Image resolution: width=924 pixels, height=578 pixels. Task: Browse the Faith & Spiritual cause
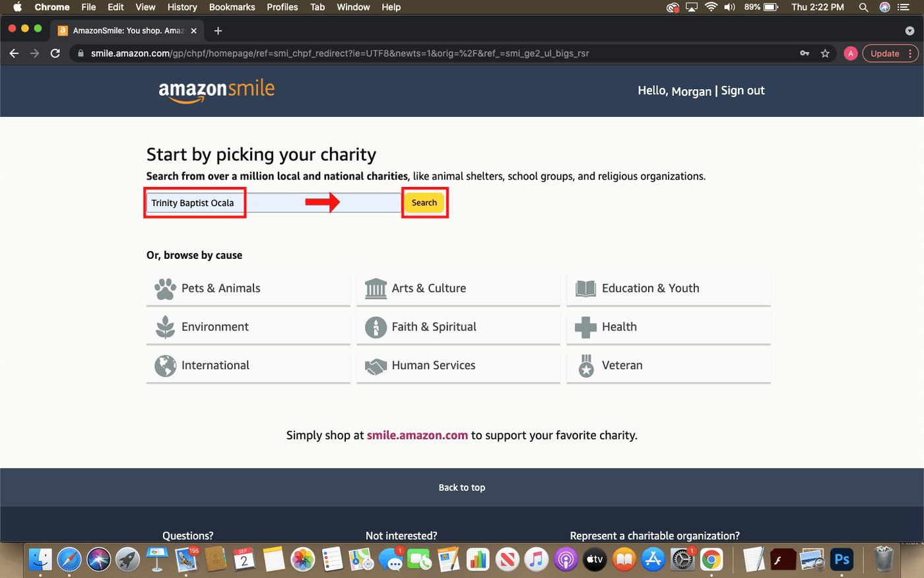[458, 328]
